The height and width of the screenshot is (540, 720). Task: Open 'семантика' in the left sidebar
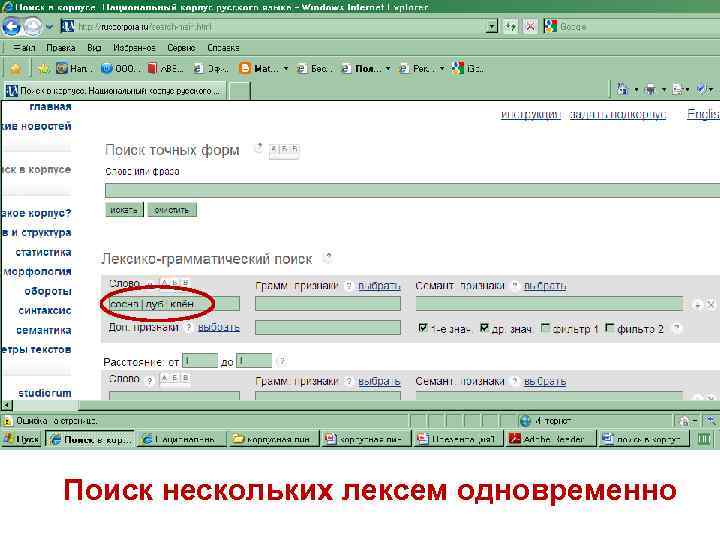tap(44, 330)
